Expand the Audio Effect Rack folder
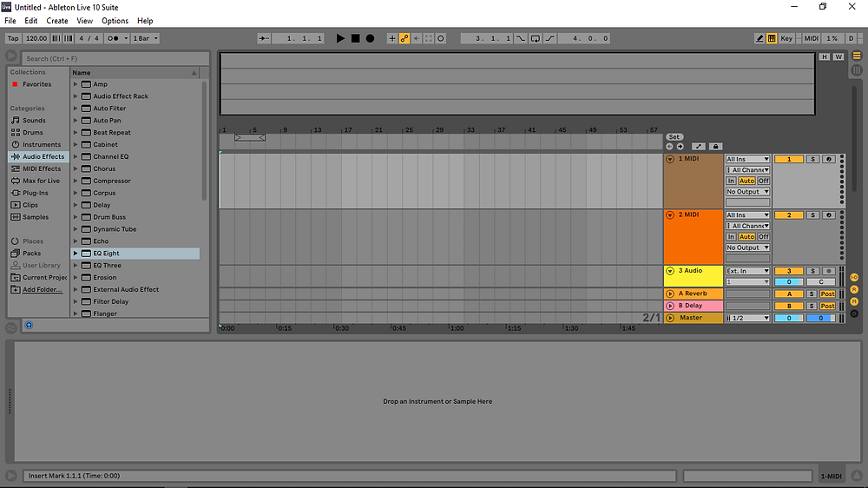868x488 pixels. (x=76, y=96)
